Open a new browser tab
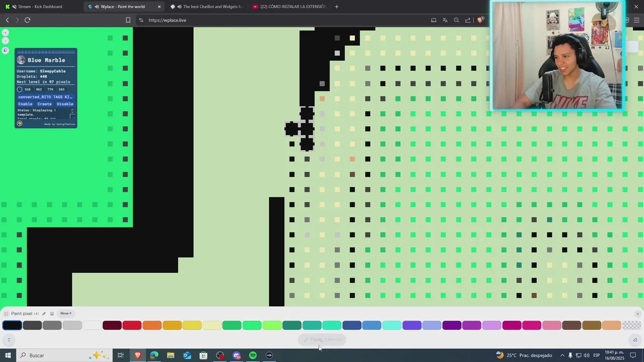 pyautogui.click(x=337, y=7)
